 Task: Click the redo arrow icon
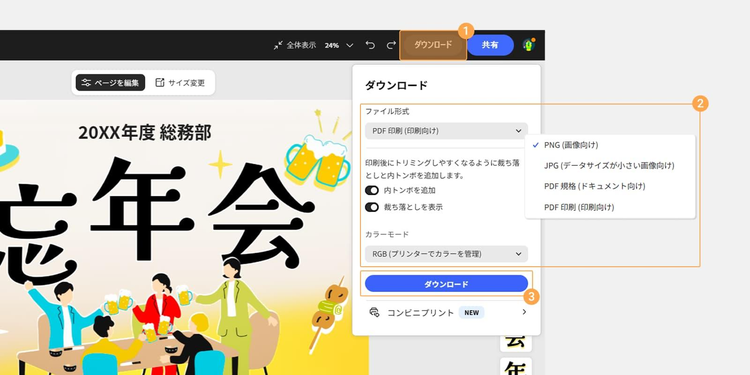(x=391, y=45)
